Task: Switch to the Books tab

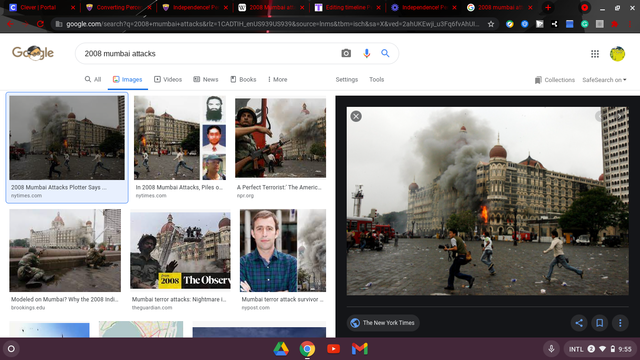Action: point(243,80)
